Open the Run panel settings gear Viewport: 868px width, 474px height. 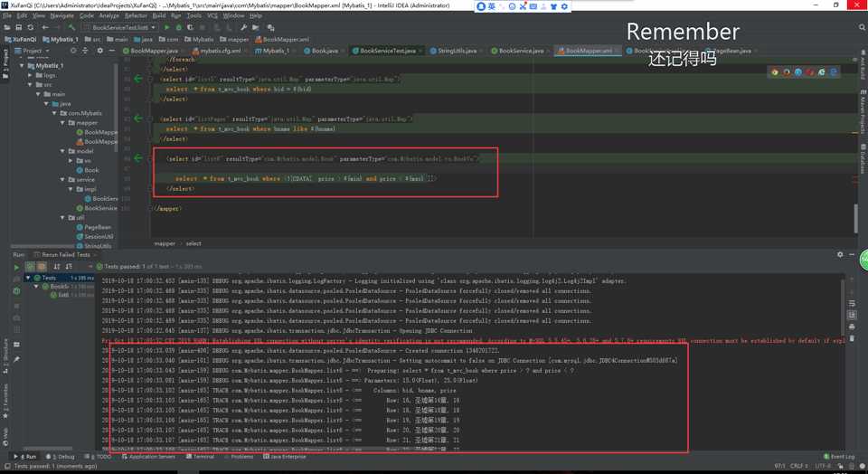click(x=841, y=255)
